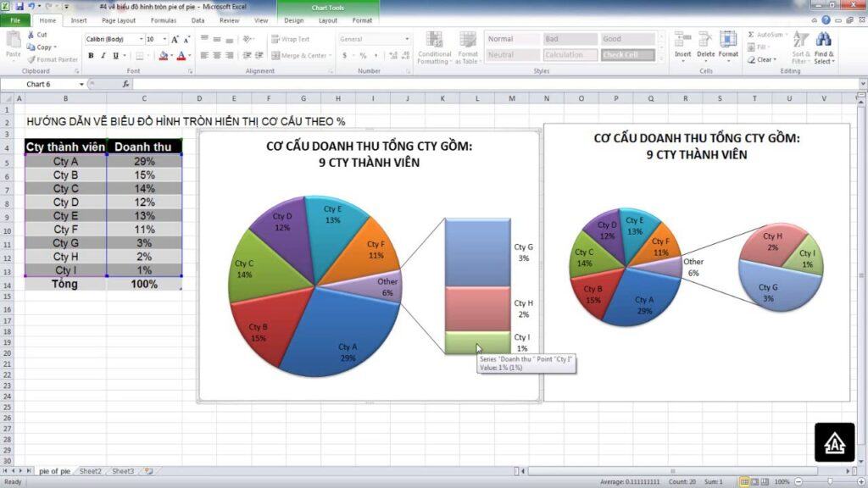Click the Decrease Font Size icon
The image size is (868, 488).
186,39
